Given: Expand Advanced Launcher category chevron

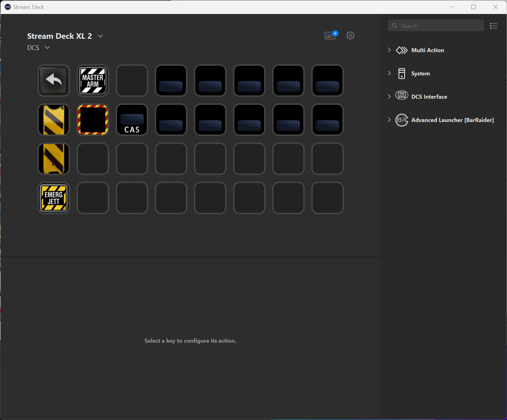Looking at the screenshot, I should pyautogui.click(x=389, y=120).
